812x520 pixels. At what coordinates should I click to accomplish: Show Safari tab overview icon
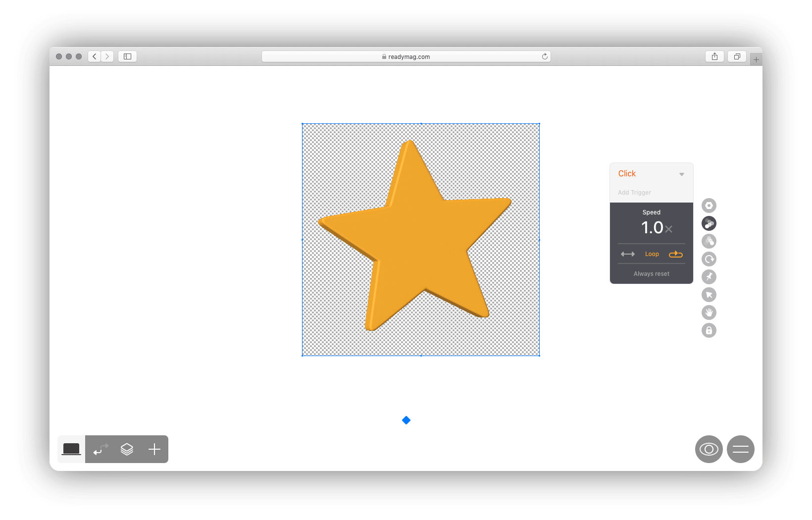click(737, 56)
